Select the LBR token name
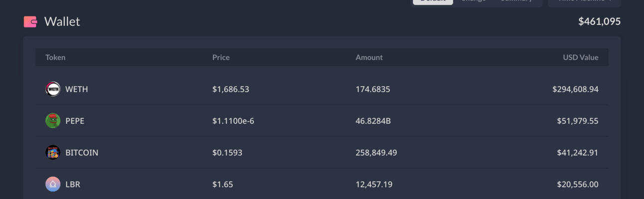 coord(73,185)
